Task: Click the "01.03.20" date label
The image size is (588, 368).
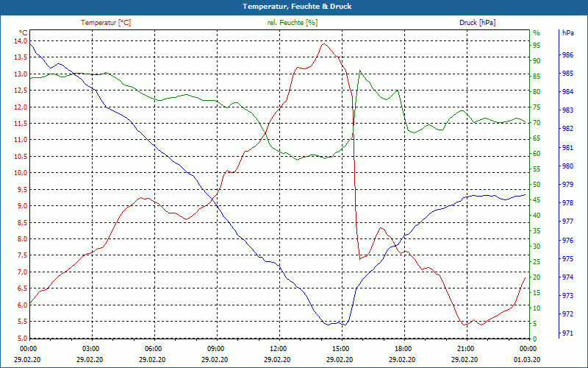Action: click(x=527, y=360)
